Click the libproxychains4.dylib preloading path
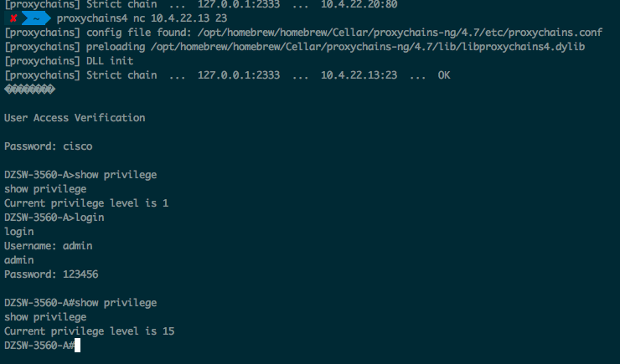This screenshot has width=620, height=364. [x=368, y=47]
